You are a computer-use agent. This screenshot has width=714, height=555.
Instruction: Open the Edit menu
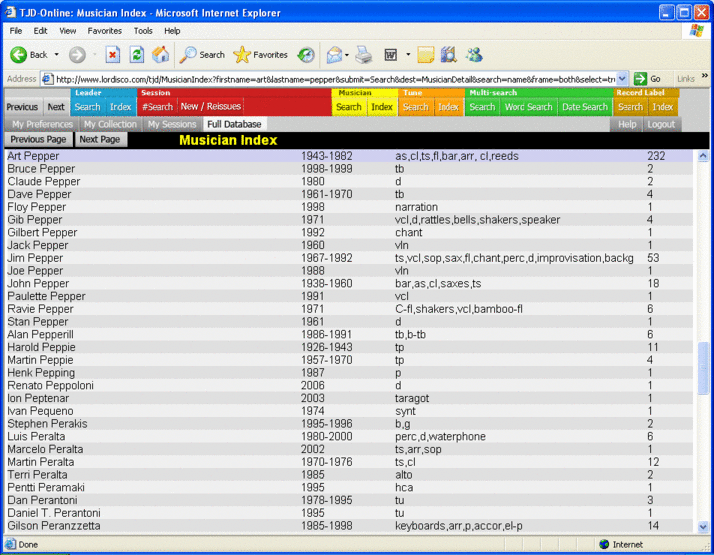coord(40,31)
